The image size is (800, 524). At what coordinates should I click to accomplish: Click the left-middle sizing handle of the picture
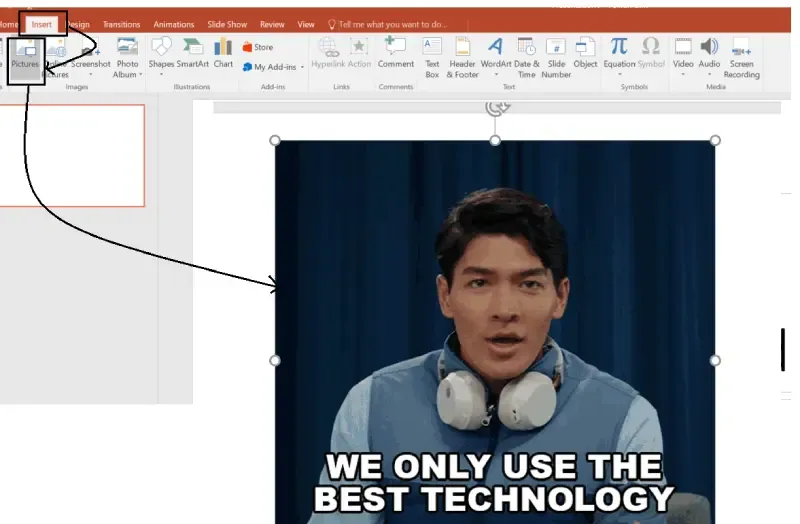274,361
